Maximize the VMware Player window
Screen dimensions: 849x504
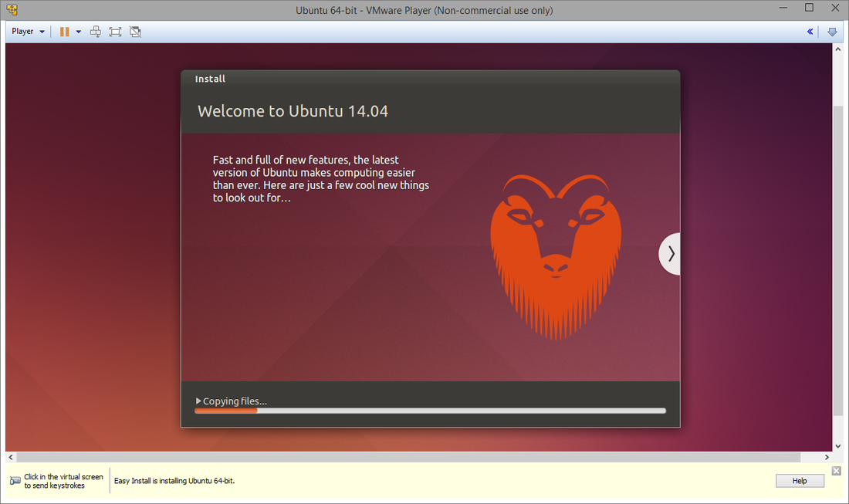(x=809, y=8)
